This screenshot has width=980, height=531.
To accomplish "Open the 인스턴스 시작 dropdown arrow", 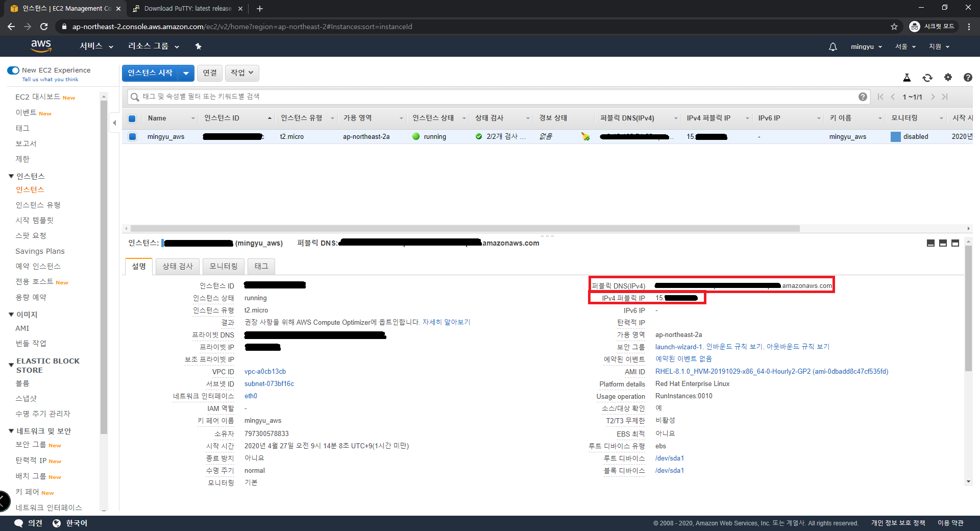I will (x=186, y=73).
